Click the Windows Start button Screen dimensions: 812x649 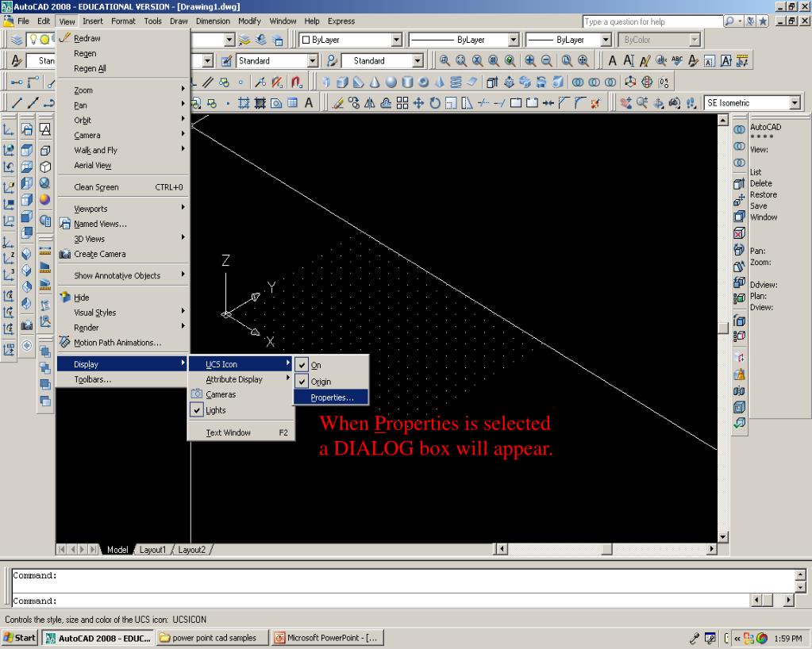(20, 638)
